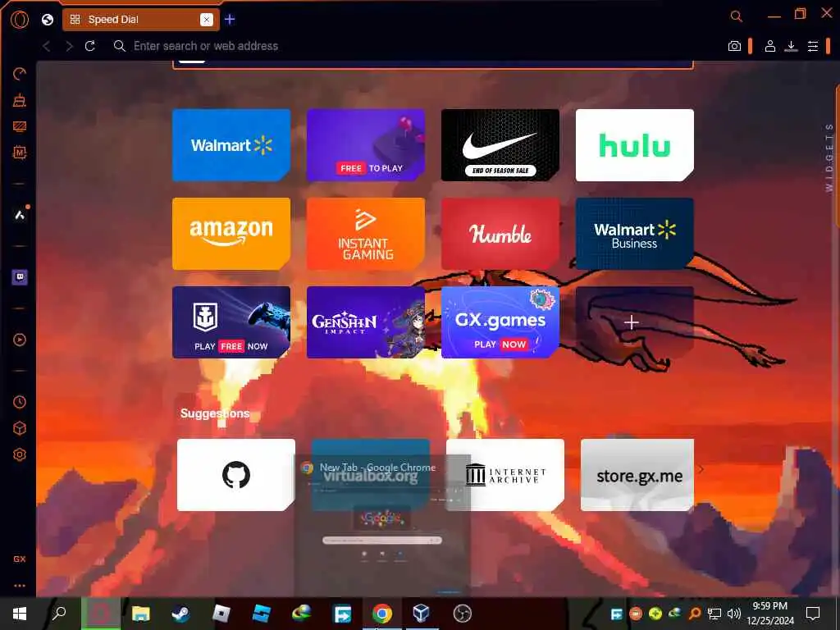The width and height of the screenshot is (840, 630).
Task: Open the Instant Gaming tile
Action: pos(366,234)
